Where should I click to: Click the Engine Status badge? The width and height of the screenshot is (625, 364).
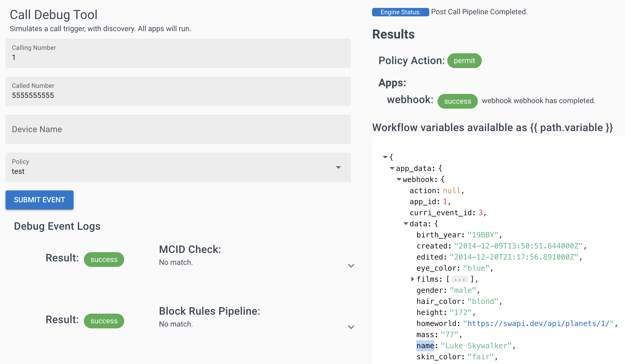pos(400,12)
